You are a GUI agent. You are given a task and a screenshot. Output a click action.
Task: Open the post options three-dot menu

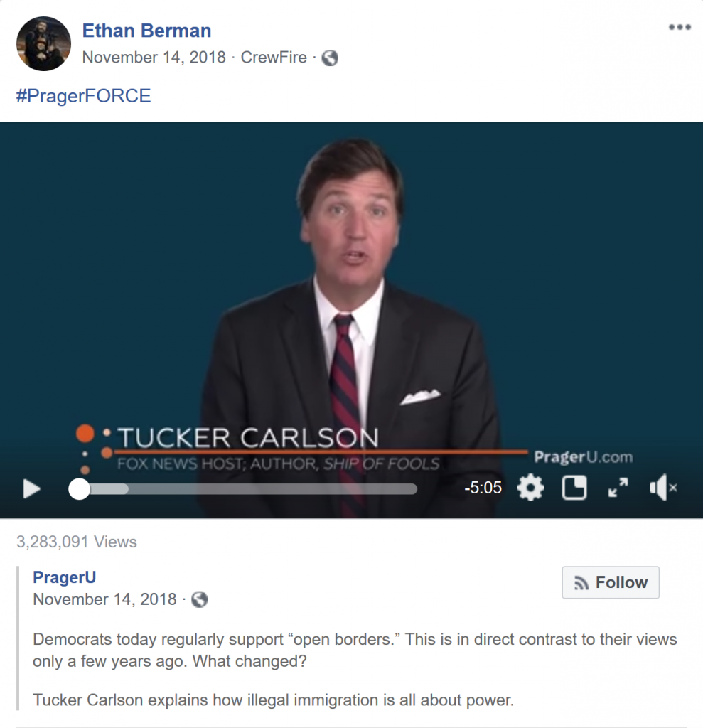pyautogui.click(x=680, y=27)
